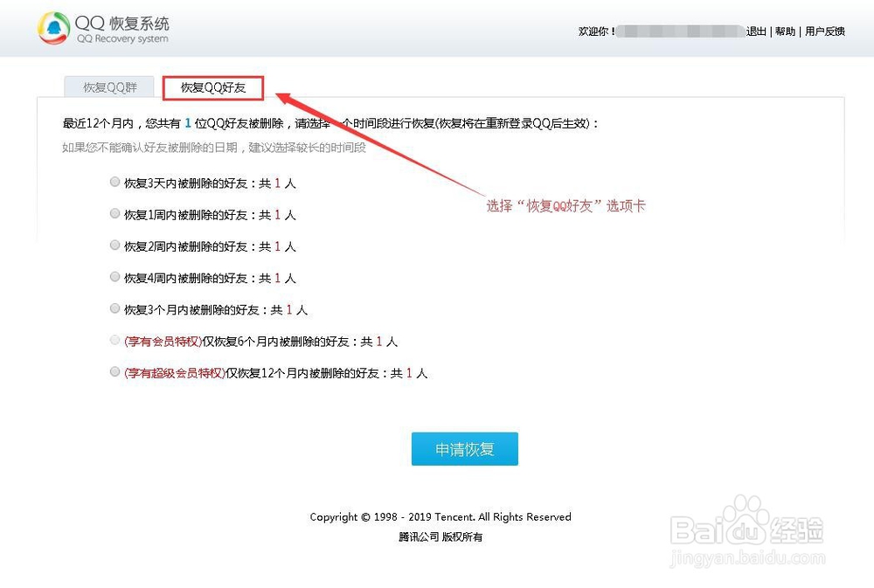Switch to the 恢复QQ好友 tab
This screenshot has height=588, width=874.
tap(212, 86)
